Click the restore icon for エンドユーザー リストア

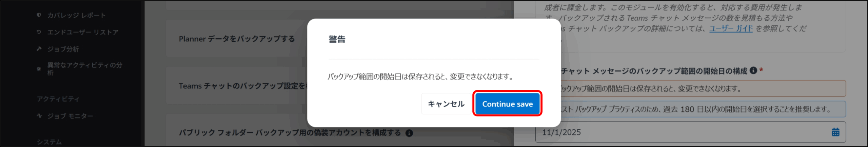(39, 32)
